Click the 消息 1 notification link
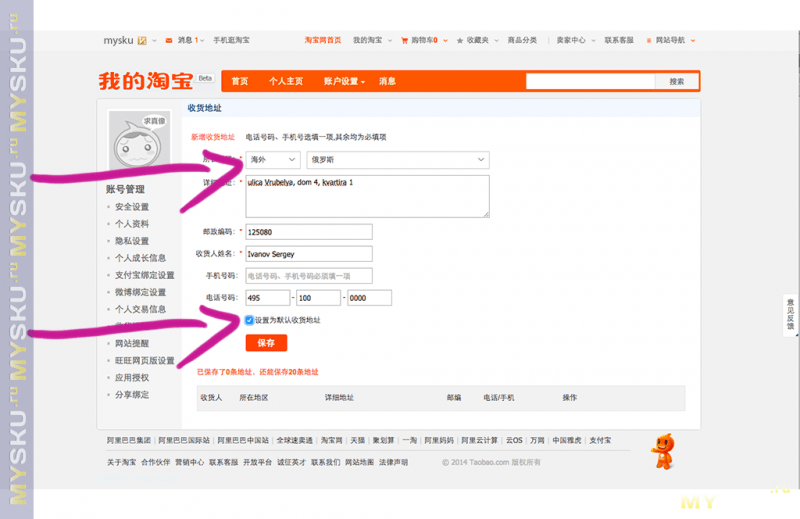The height and width of the screenshot is (519, 800). [188, 40]
